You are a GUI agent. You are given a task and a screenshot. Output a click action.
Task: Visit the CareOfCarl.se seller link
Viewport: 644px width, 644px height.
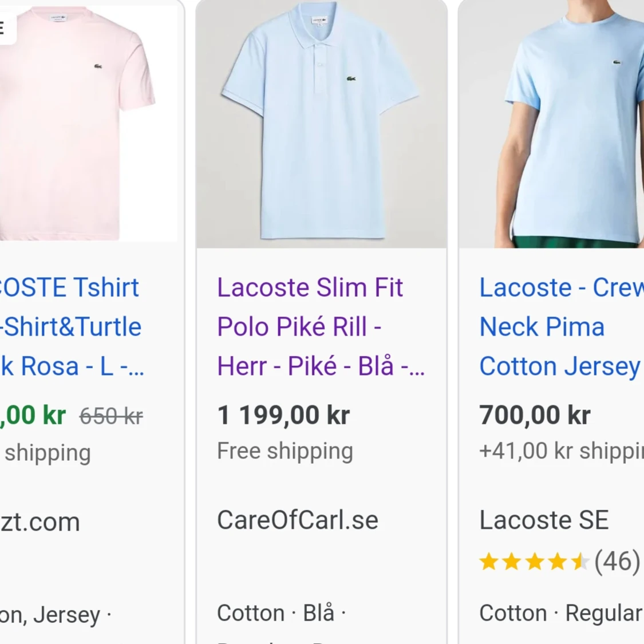point(297,520)
